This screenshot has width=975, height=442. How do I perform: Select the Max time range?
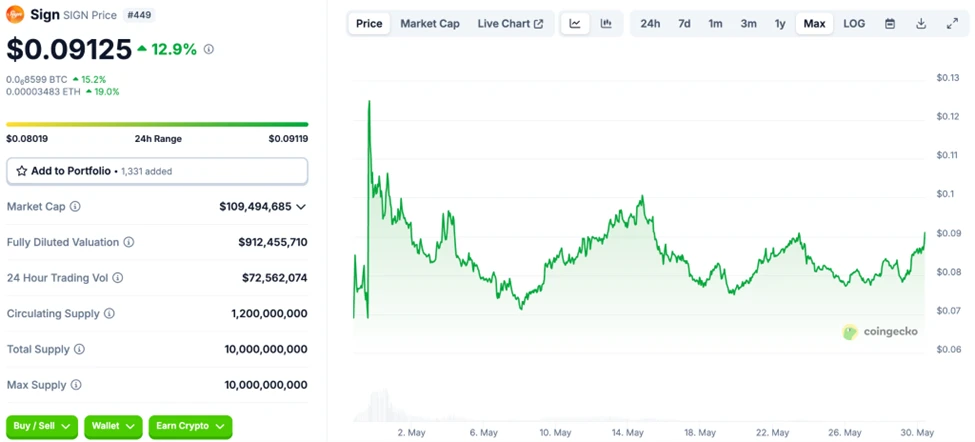click(x=814, y=24)
